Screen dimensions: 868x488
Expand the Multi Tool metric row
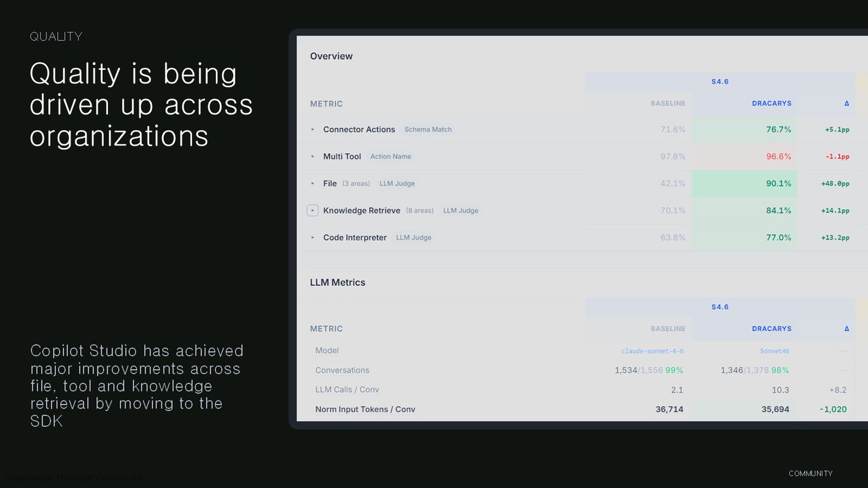(x=313, y=156)
